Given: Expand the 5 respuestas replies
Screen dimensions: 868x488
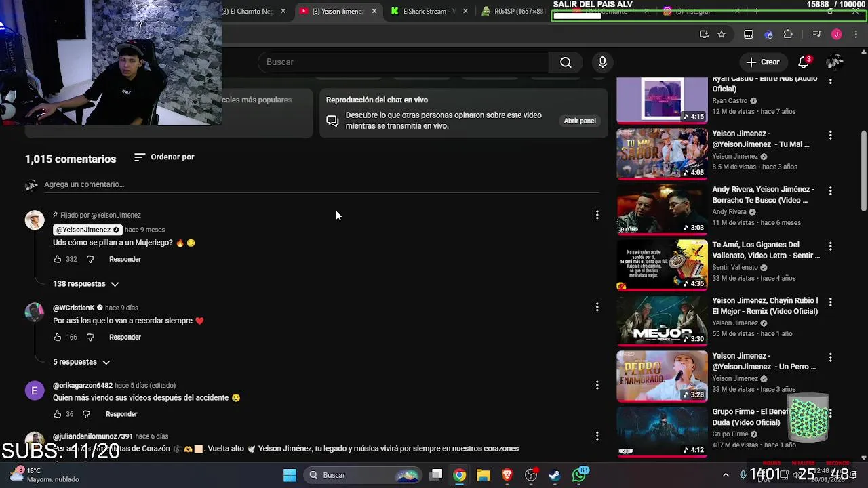Looking at the screenshot, I should click(81, 362).
